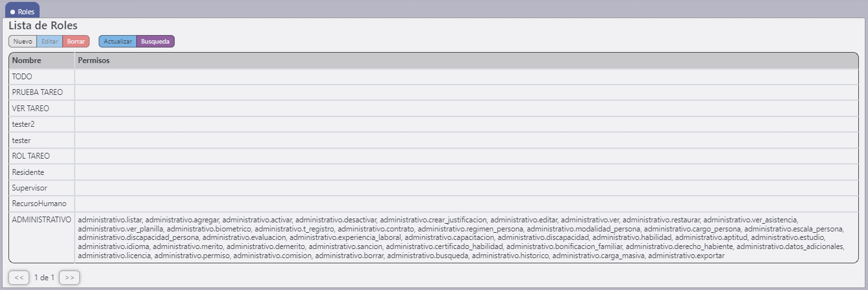Select the RecursoHumano role

(x=39, y=204)
